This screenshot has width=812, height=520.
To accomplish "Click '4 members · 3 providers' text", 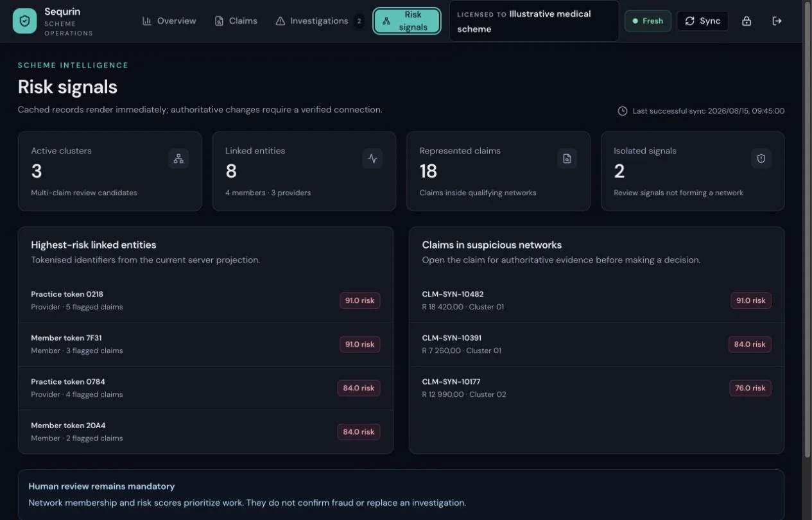I will (268, 193).
